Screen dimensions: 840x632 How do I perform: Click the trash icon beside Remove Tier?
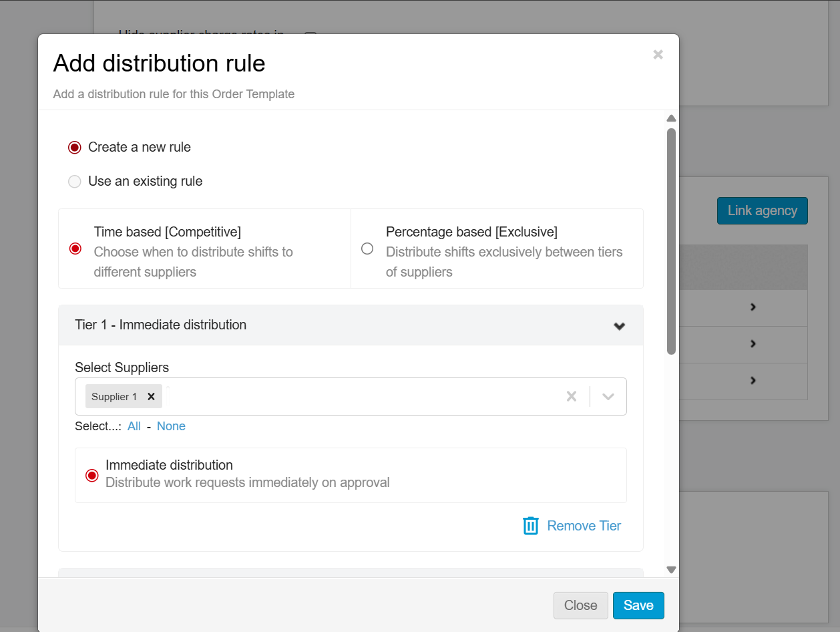click(531, 526)
